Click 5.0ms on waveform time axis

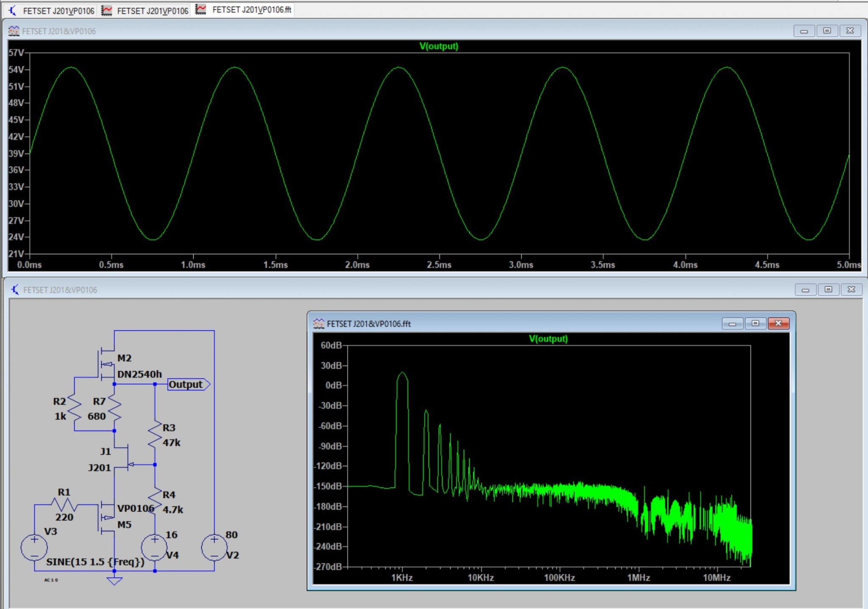point(849,265)
